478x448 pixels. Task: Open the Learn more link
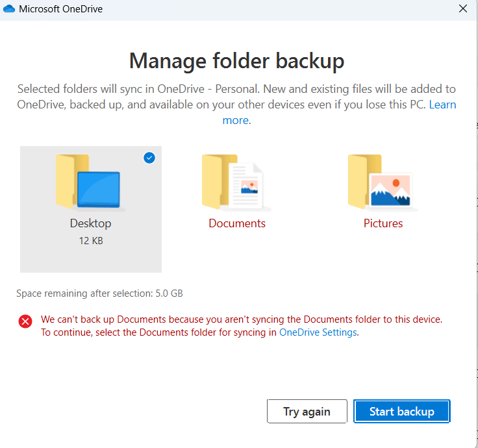tap(442, 105)
